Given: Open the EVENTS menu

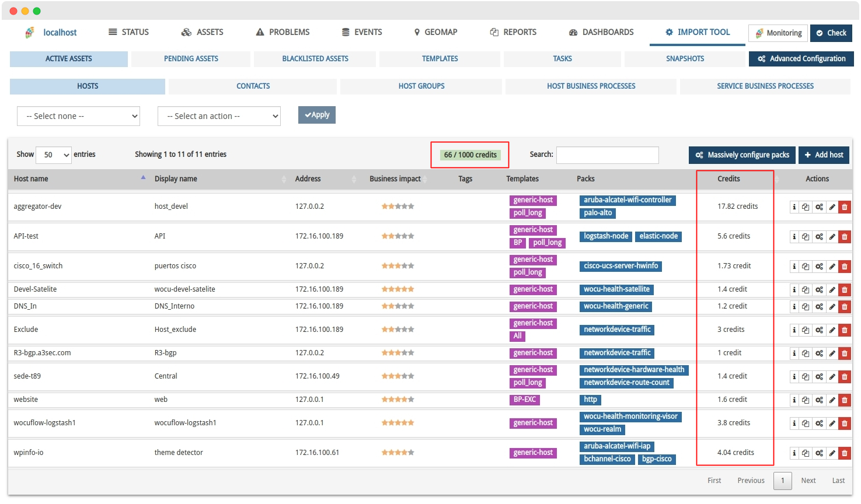Looking at the screenshot, I should [x=362, y=32].
